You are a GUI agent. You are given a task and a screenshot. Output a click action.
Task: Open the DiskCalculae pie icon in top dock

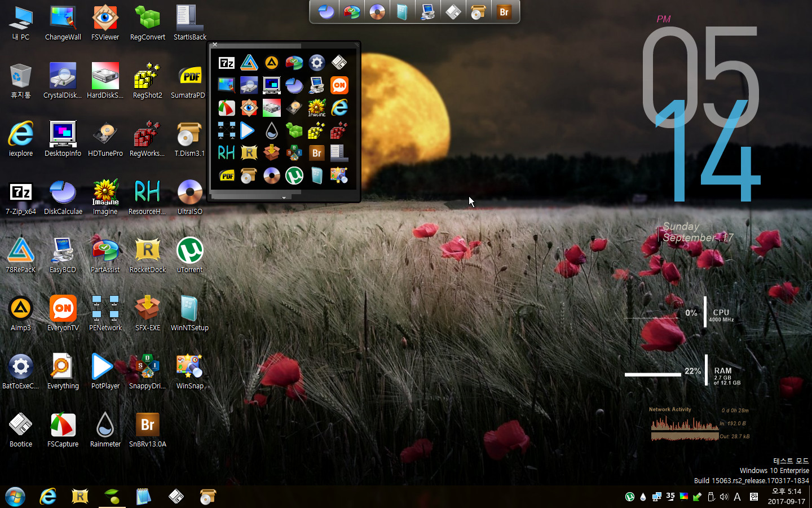326,11
